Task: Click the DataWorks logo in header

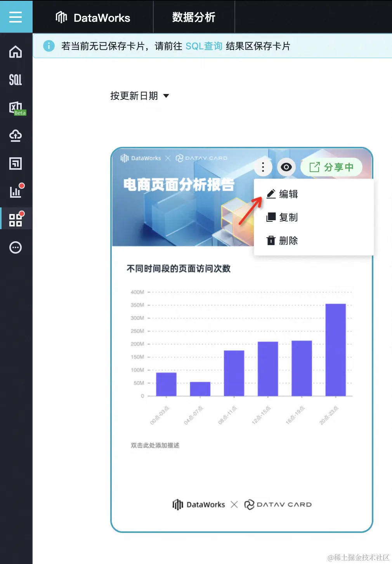Action: tap(61, 17)
